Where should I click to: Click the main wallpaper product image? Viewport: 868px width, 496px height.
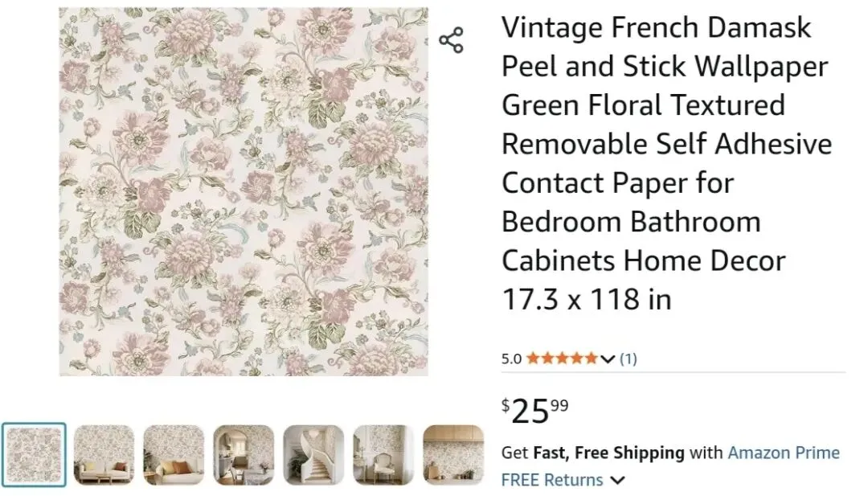point(244,191)
